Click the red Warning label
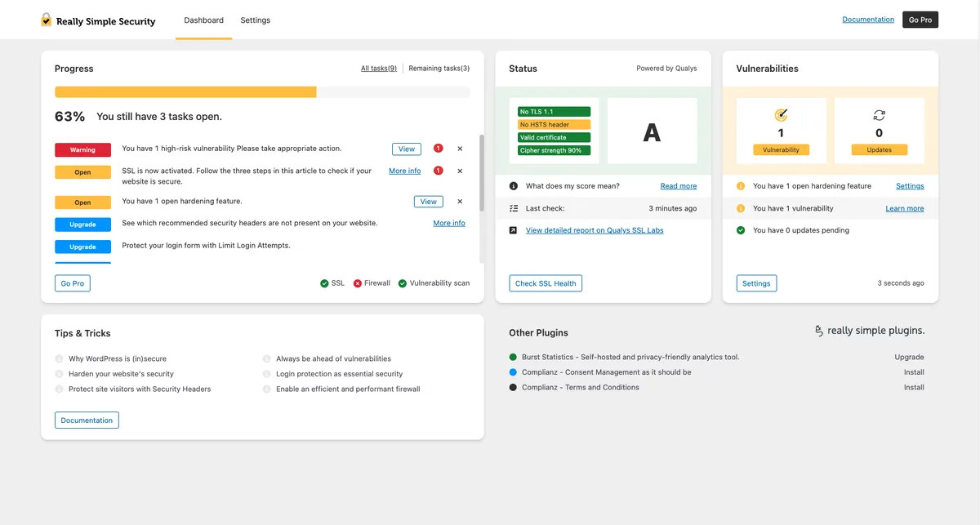Image resolution: width=980 pixels, height=525 pixels. [x=82, y=149]
